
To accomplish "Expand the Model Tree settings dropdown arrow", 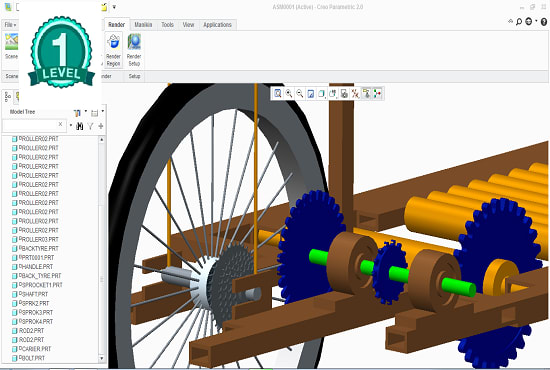I will pos(86,112).
